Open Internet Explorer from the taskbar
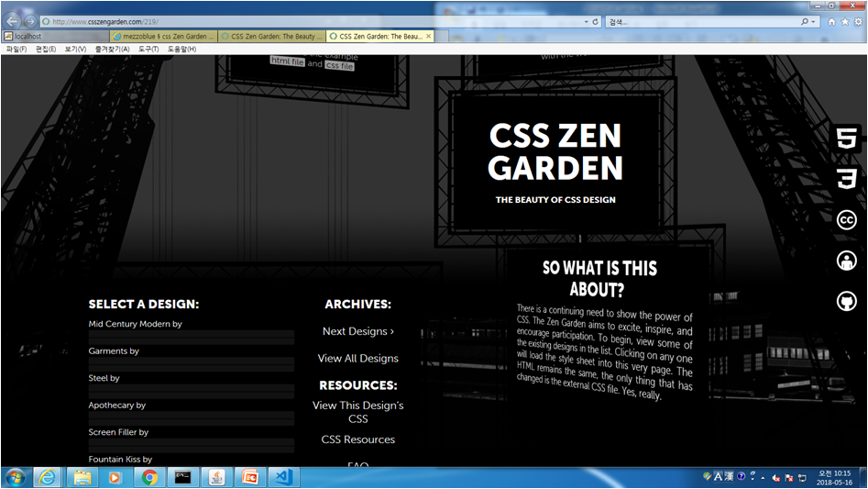868x489 pixels. 47,477
